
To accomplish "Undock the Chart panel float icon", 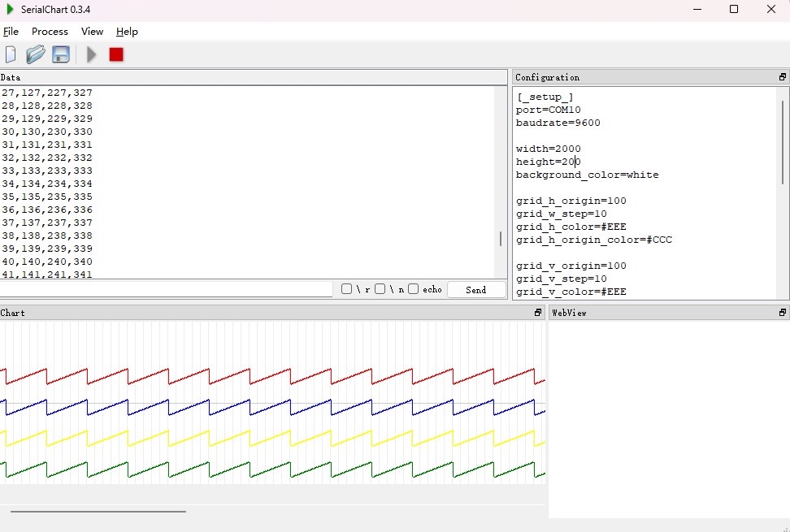I will coord(538,313).
